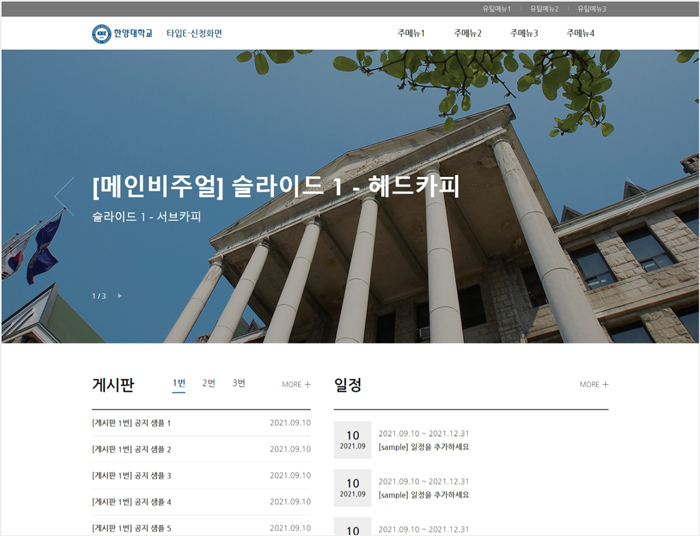700x536 pixels.
Task: Open 유틸메뉴3 in the top utility bar
Action: point(592,9)
